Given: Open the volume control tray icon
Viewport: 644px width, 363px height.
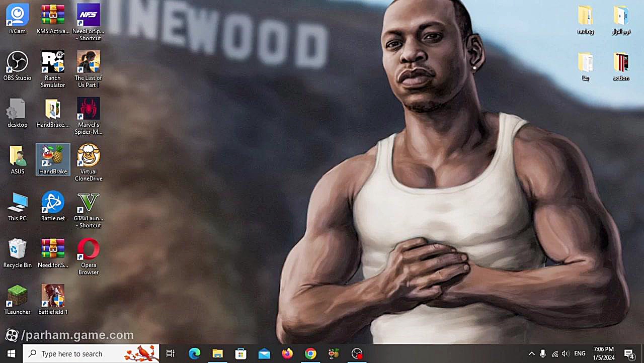Looking at the screenshot, I should (566, 353).
